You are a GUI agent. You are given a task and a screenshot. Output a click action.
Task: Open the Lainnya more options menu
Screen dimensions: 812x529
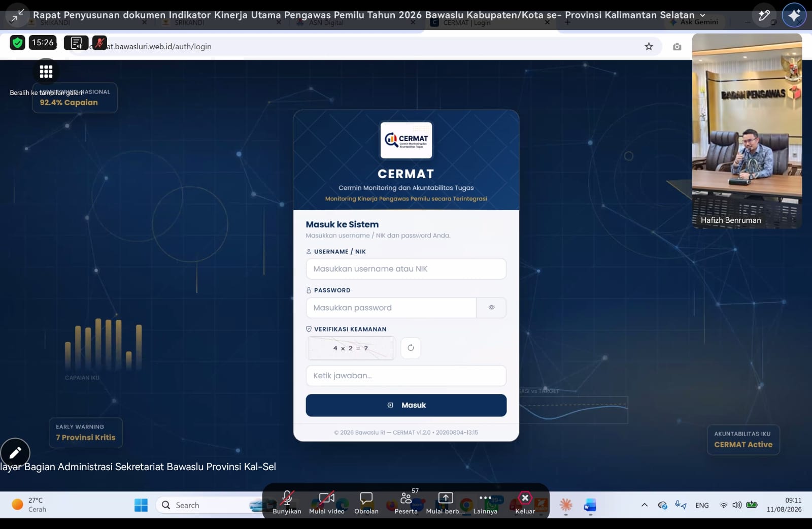(485, 503)
